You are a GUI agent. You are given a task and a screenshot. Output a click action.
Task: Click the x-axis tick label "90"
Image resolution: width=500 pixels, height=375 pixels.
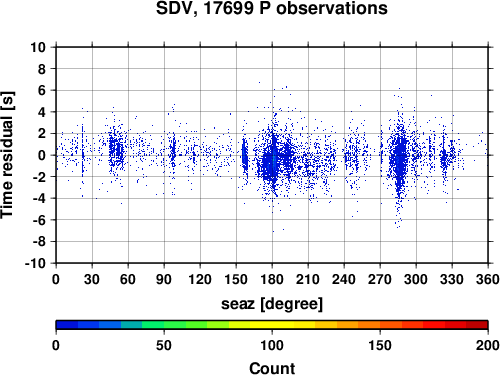coord(164,279)
